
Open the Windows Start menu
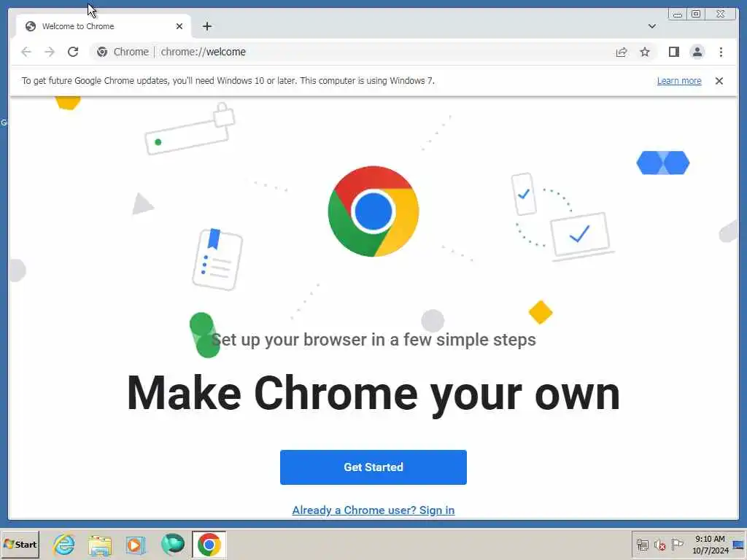[x=20, y=544]
